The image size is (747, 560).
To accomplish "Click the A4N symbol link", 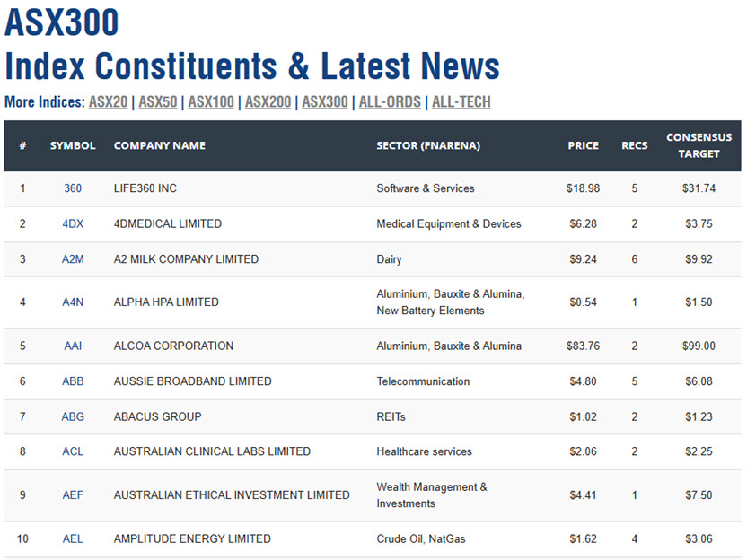I will click(73, 302).
